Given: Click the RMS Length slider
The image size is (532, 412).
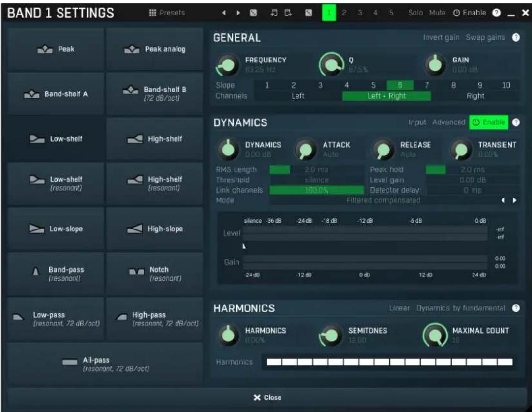Looking at the screenshot, I should click(317, 169).
